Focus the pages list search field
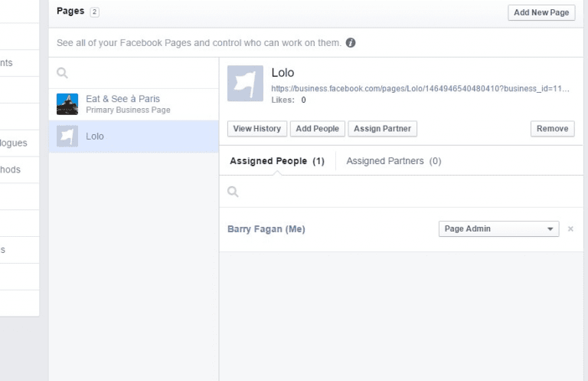Screen dimensions: 588x381 click(x=133, y=73)
